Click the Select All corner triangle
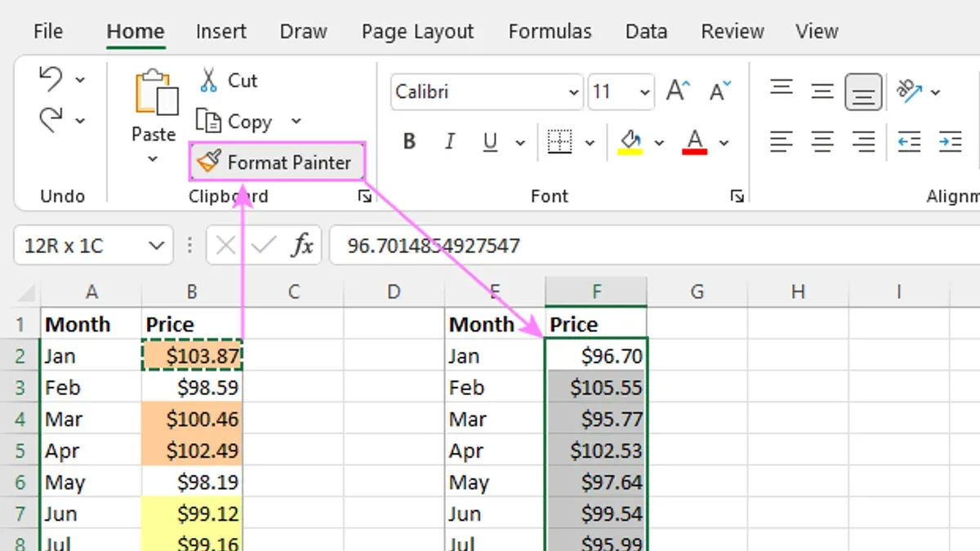The image size is (980, 551). [x=27, y=293]
